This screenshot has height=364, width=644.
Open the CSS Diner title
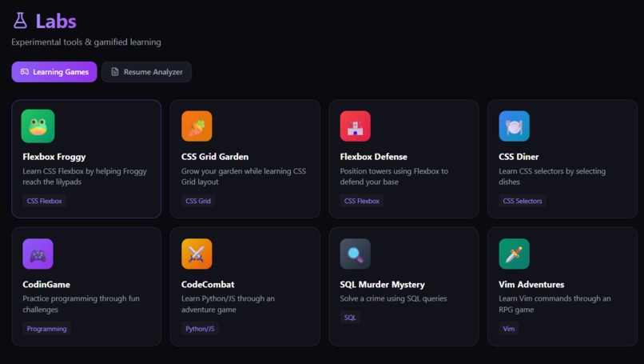[x=519, y=157]
